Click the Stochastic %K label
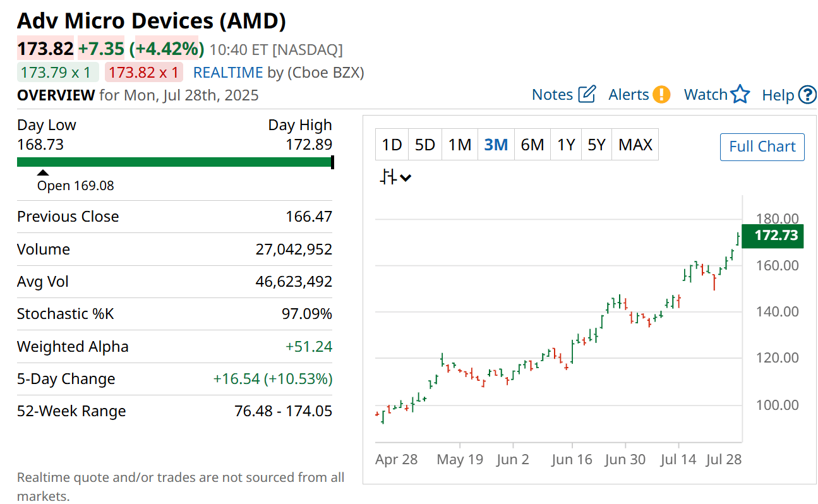818x504 pixels. [x=66, y=314]
